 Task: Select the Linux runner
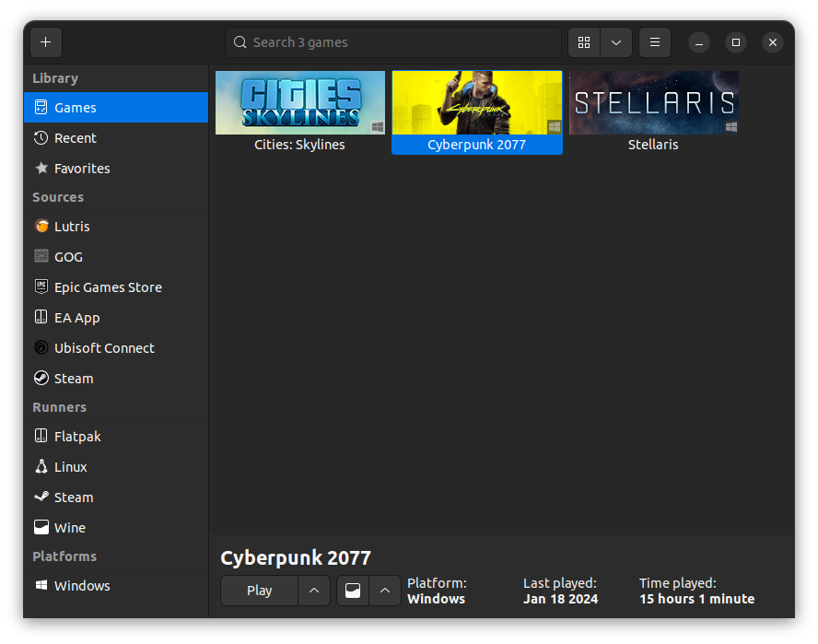click(116, 466)
